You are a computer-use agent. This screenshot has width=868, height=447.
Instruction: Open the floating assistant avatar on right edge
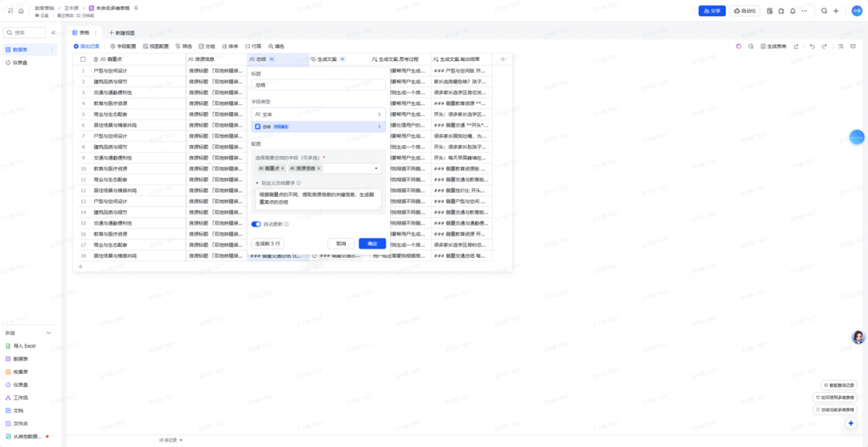click(x=858, y=337)
